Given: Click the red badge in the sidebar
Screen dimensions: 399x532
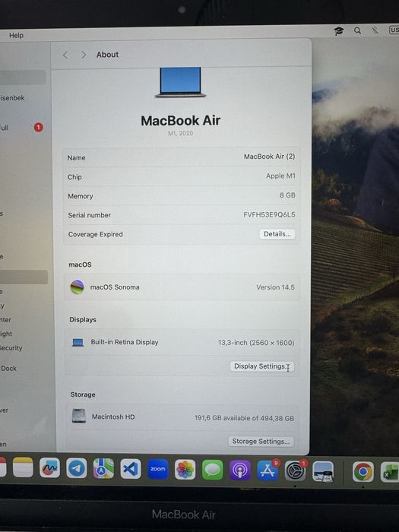Looking at the screenshot, I should pyautogui.click(x=38, y=128).
